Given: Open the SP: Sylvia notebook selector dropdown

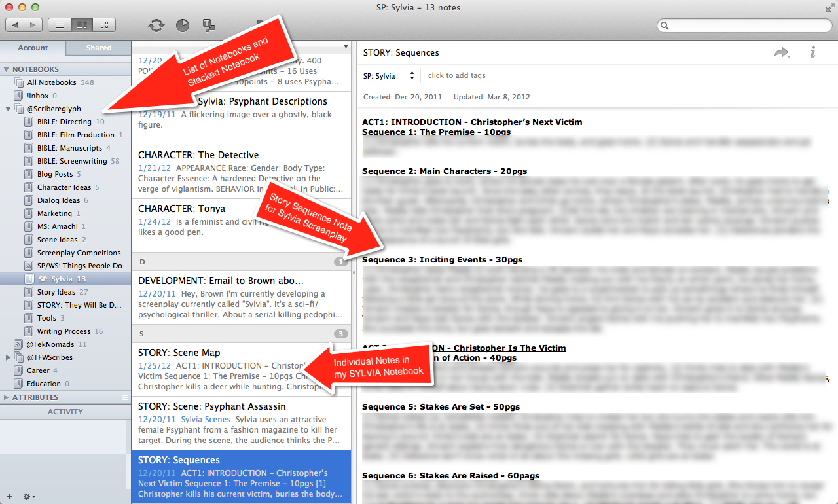Looking at the screenshot, I should click(389, 76).
